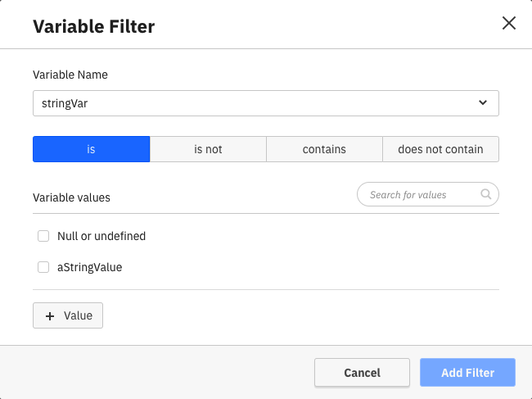Image resolution: width=532 pixels, height=399 pixels.
Task: Click the plus icon on Value button
Action: (x=50, y=316)
